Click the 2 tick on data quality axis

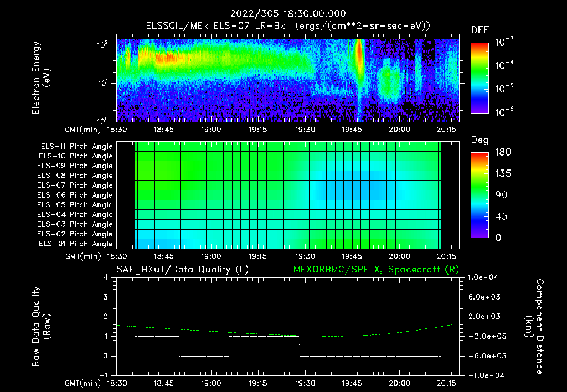pyautogui.click(x=106, y=316)
